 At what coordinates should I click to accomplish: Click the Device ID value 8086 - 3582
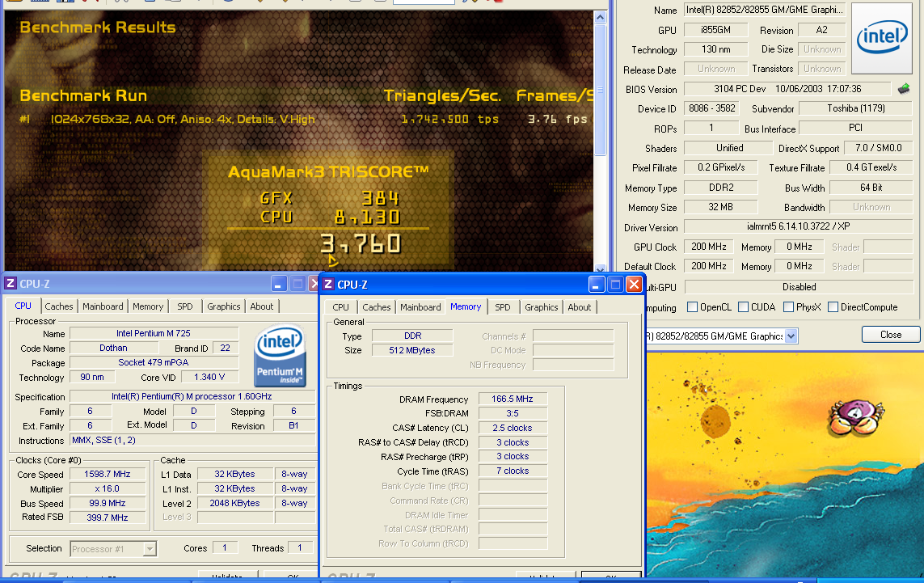tap(712, 108)
